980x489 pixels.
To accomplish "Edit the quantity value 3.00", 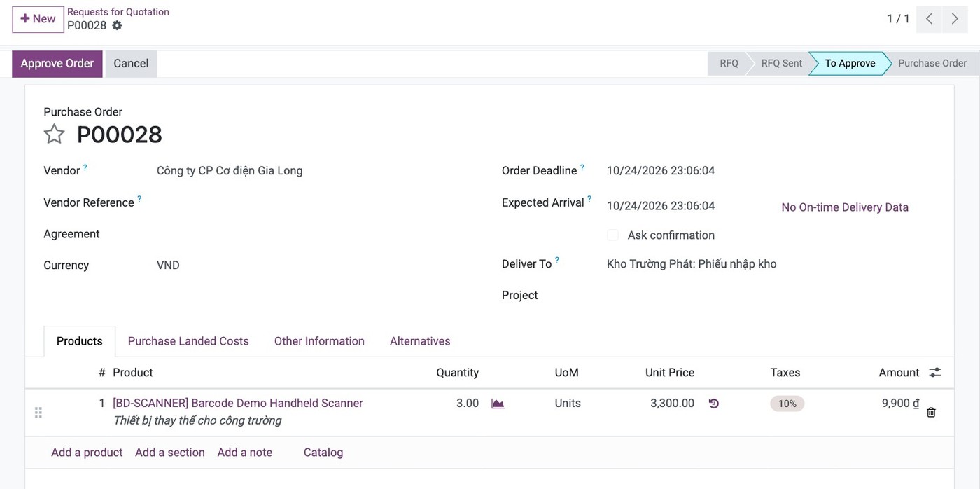I will pos(467,404).
